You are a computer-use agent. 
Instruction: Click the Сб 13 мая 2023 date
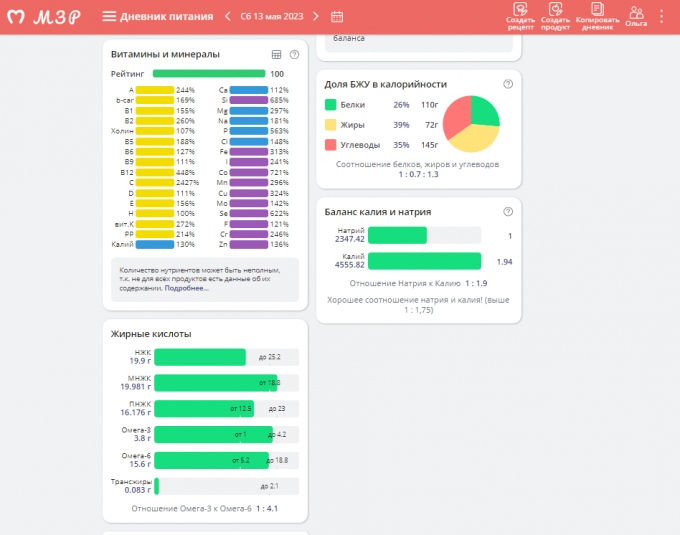coord(272,16)
